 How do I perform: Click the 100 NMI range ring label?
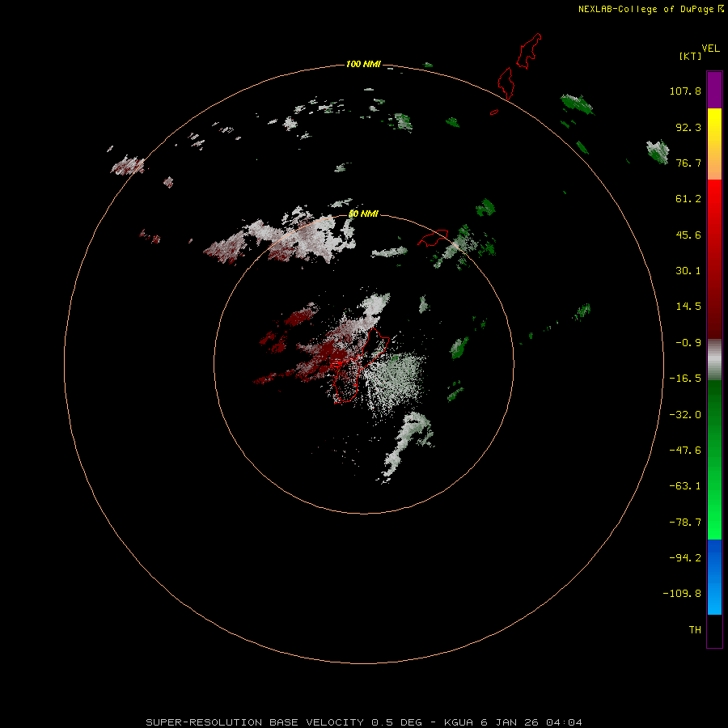coord(363,64)
